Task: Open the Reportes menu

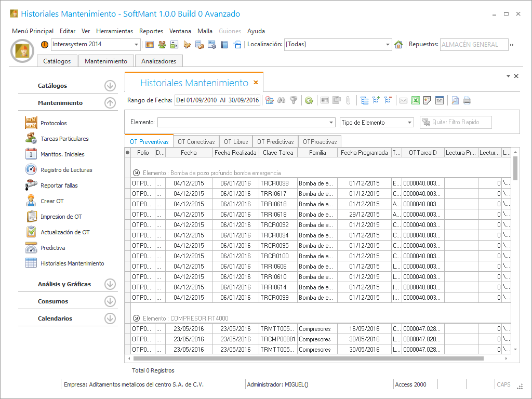Action: tap(151, 31)
